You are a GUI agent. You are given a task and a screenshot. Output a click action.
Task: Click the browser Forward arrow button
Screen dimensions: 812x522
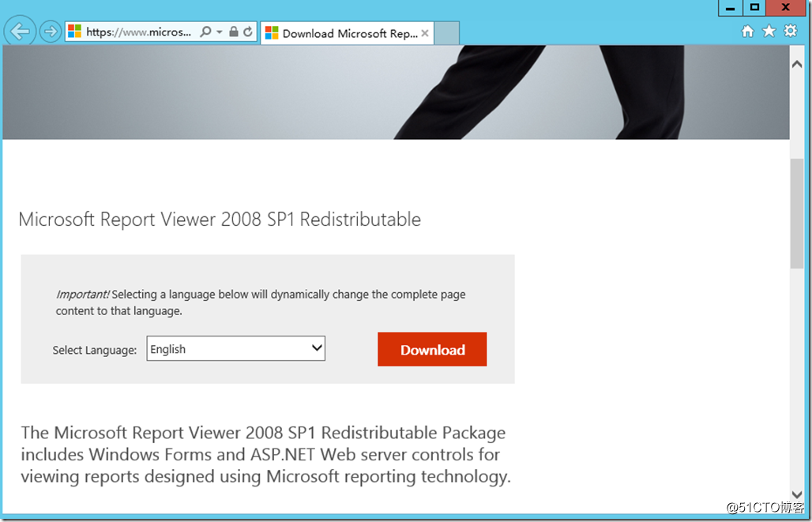tap(51, 32)
